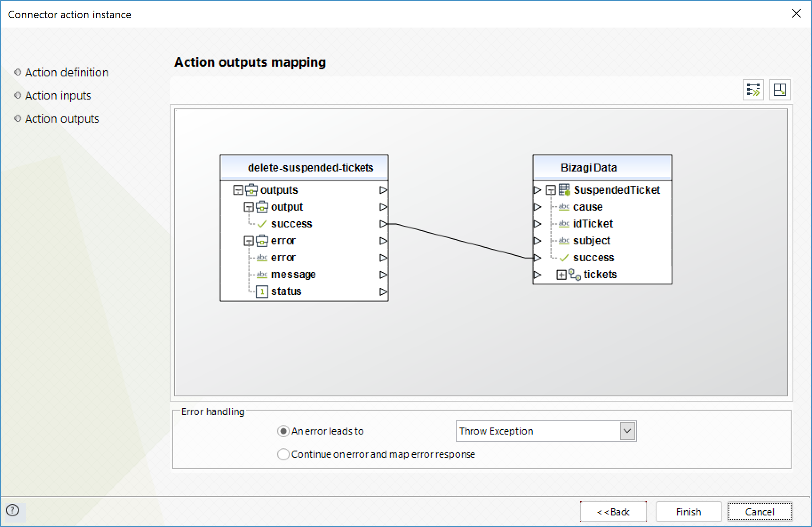Viewport: 812px width, 527px height.
Task: Click the SuspendedTicket entity table icon
Action: tap(565, 190)
